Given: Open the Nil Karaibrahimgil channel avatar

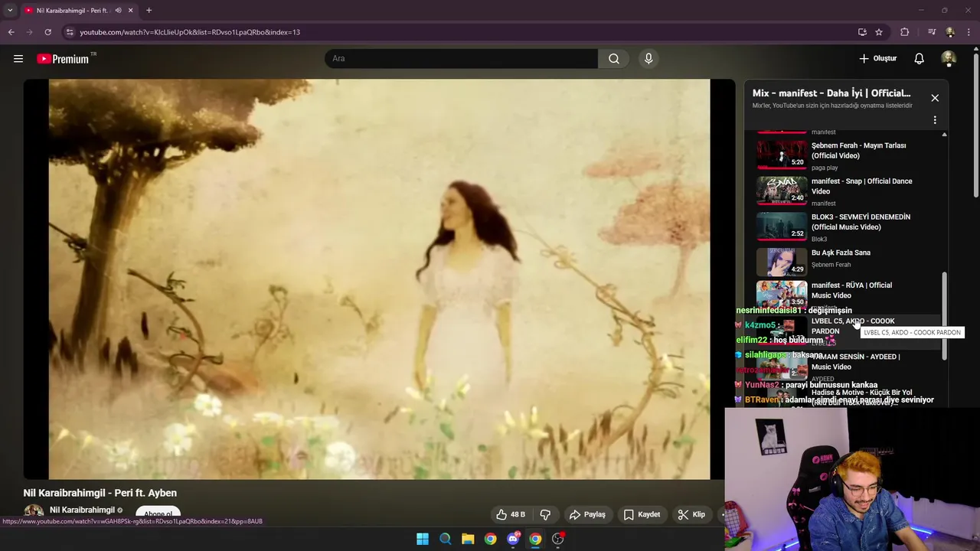Looking at the screenshot, I should click(34, 513).
